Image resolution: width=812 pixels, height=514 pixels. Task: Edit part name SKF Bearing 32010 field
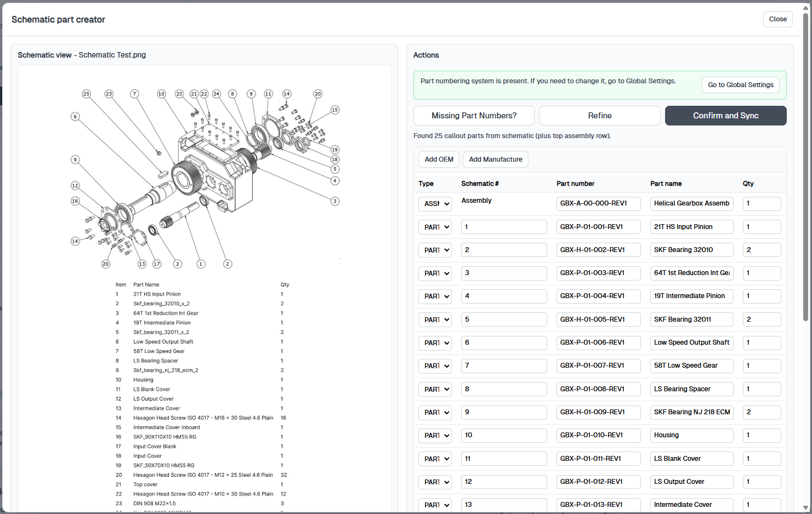point(691,250)
